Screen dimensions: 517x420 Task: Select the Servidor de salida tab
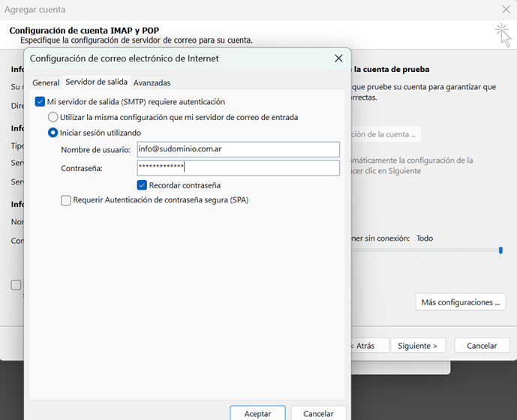pyautogui.click(x=96, y=82)
